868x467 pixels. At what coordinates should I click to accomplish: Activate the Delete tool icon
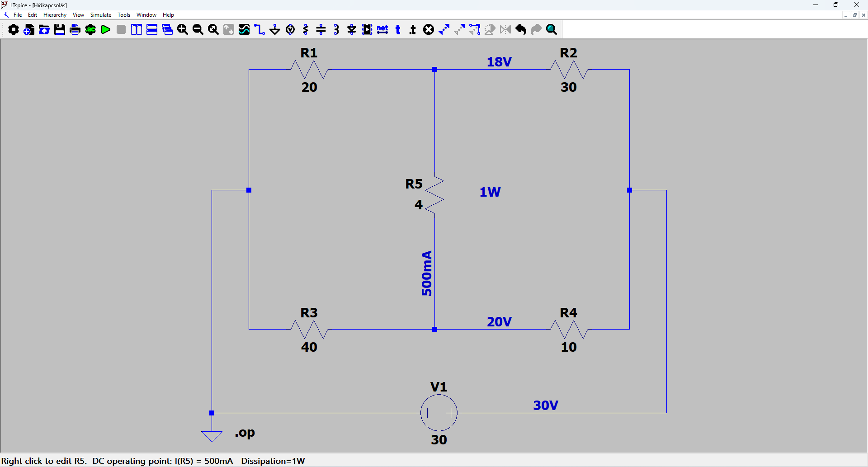pyautogui.click(x=429, y=30)
